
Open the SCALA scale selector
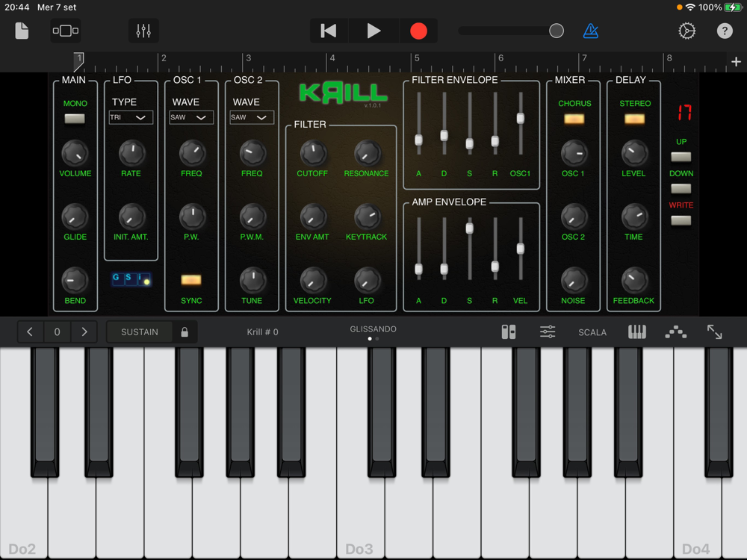pos(592,332)
